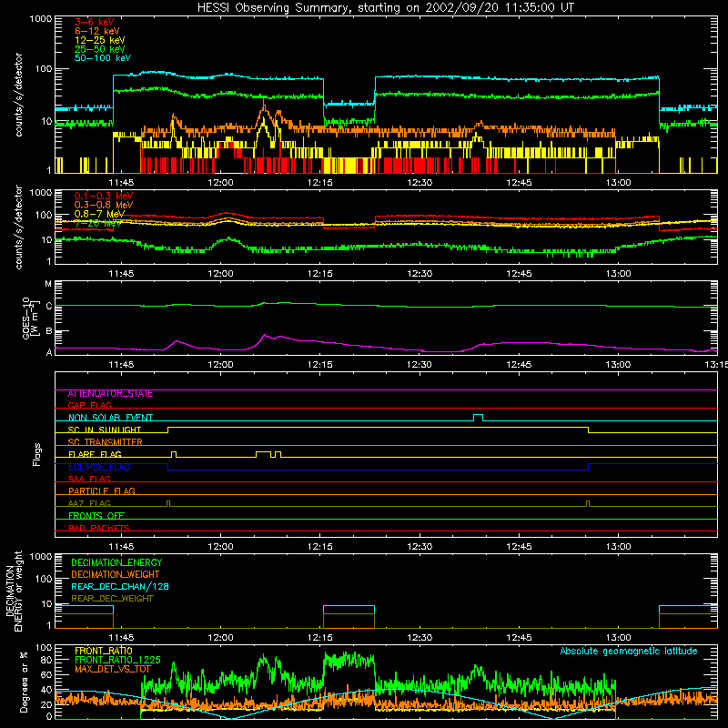Click the green FRONT_RATIO_1225 legend label

pos(117,660)
